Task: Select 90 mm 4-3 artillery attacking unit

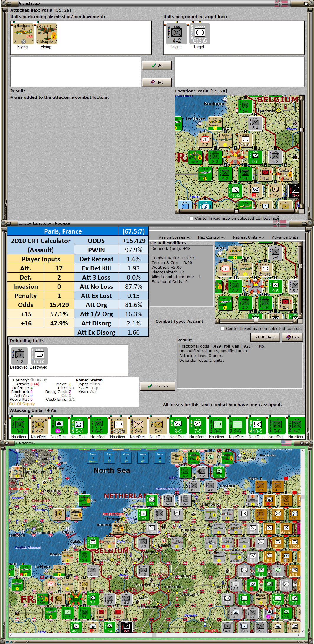Action: (59, 425)
